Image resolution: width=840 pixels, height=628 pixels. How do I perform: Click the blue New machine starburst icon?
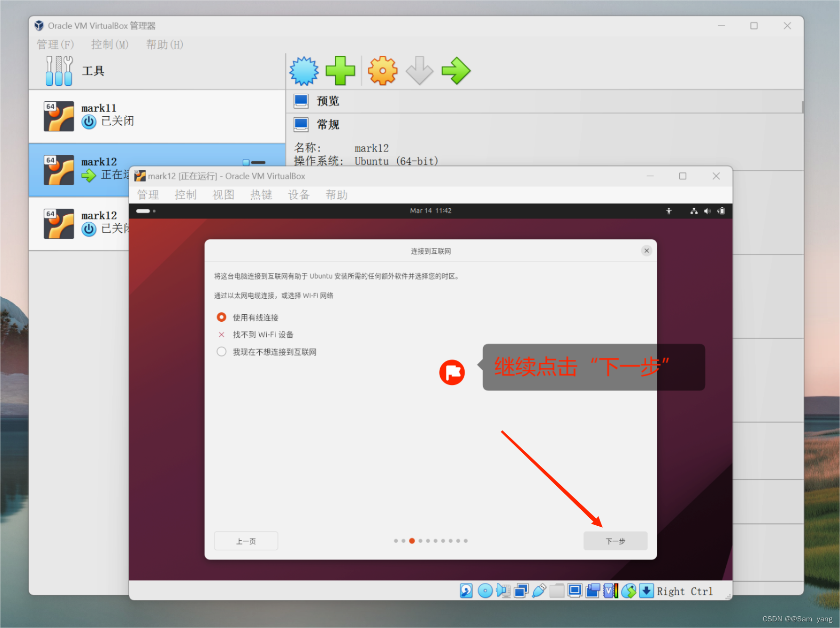(304, 71)
